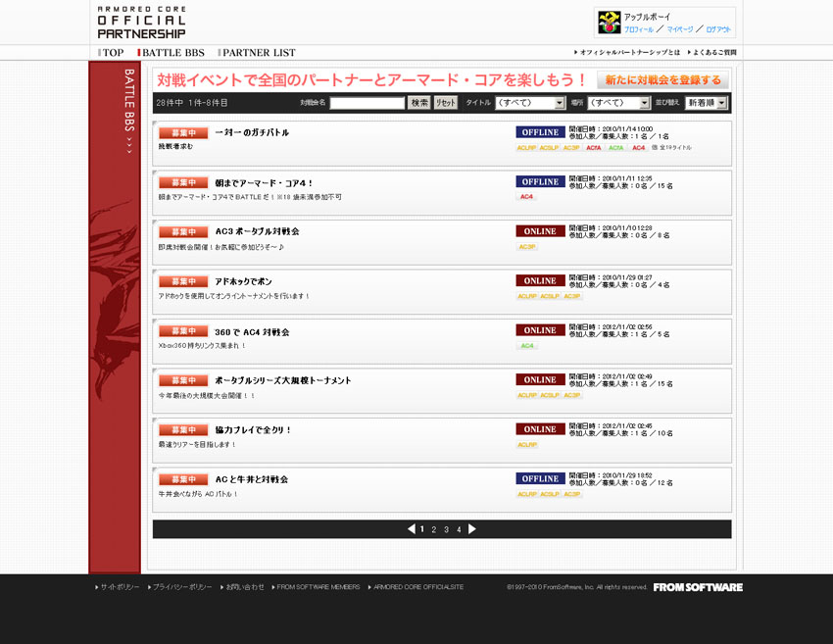Click the リセット reset button
Image resolution: width=833 pixels, height=644 pixels.
446,103
